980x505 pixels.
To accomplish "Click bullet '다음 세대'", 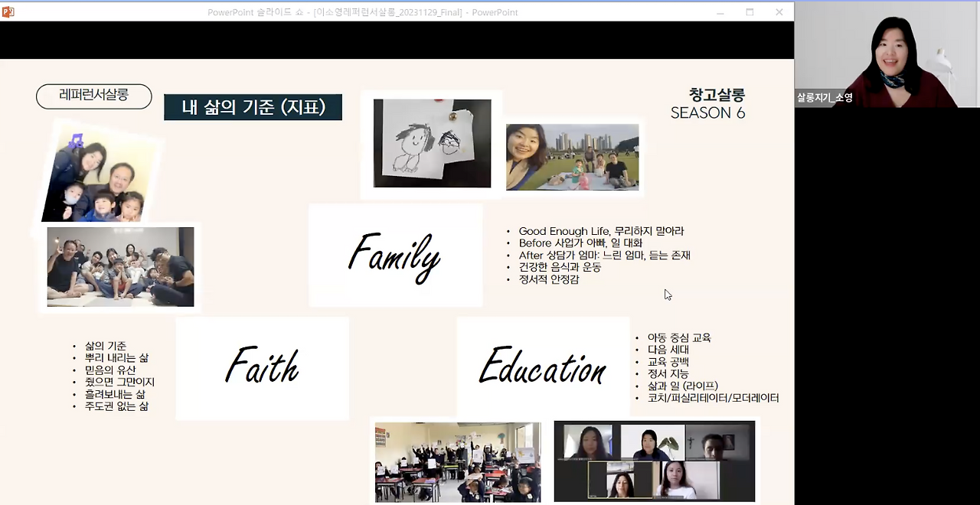I will click(x=668, y=350).
